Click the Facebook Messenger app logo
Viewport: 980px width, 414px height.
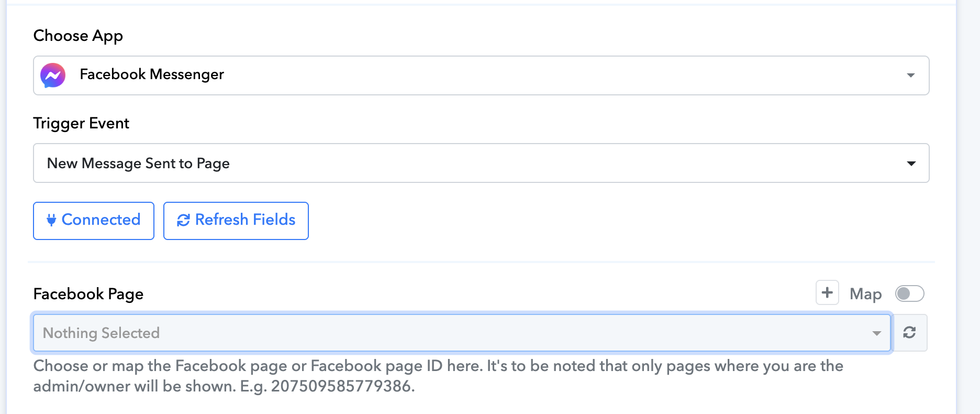[53, 75]
